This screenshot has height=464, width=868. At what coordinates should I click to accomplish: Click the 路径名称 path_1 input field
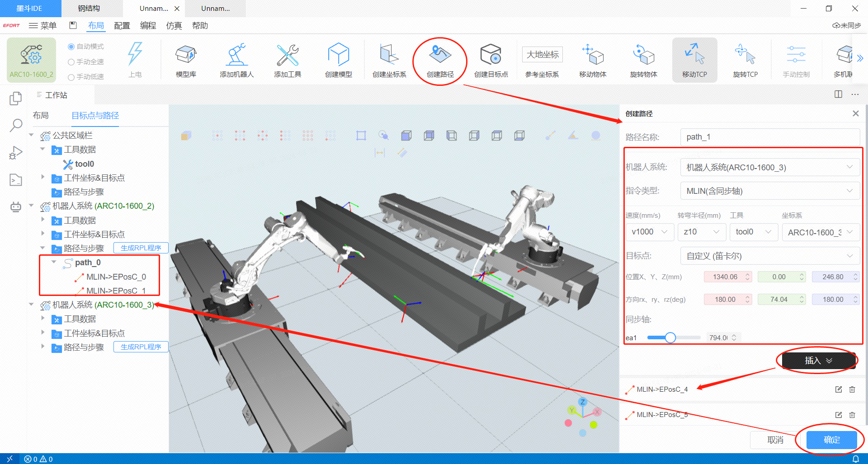click(769, 137)
